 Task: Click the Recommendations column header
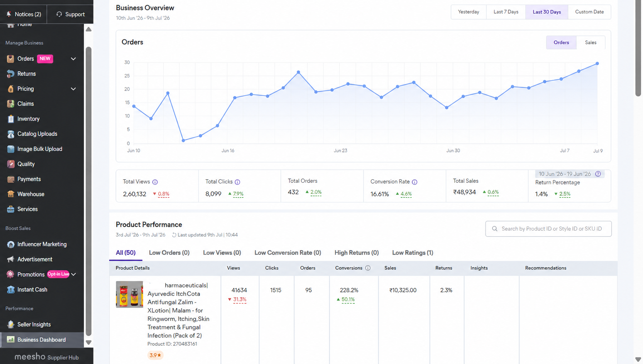(x=546, y=268)
